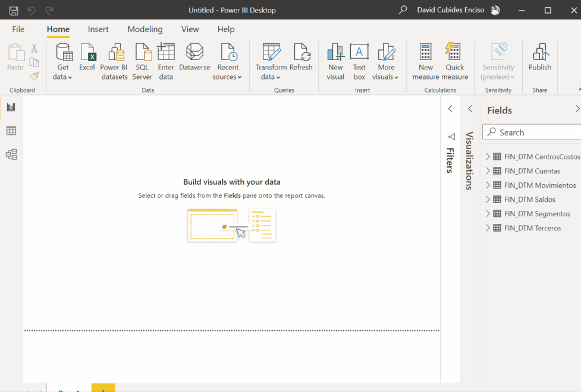Save the report with the floppy disk icon
The image size is (581, 392).
(14, 10)
